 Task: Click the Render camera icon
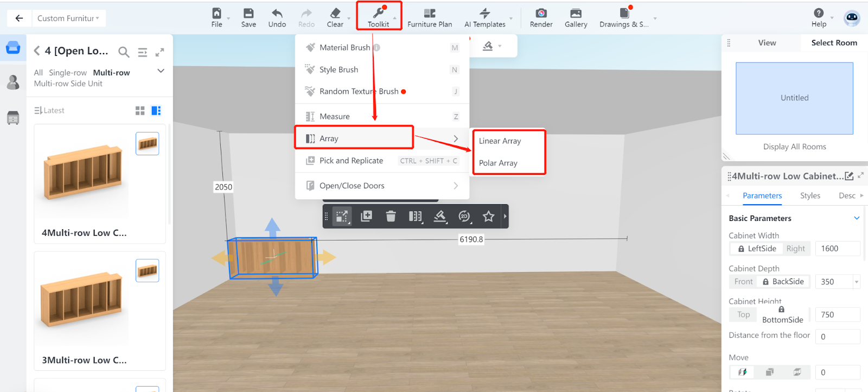pos(541,14)
